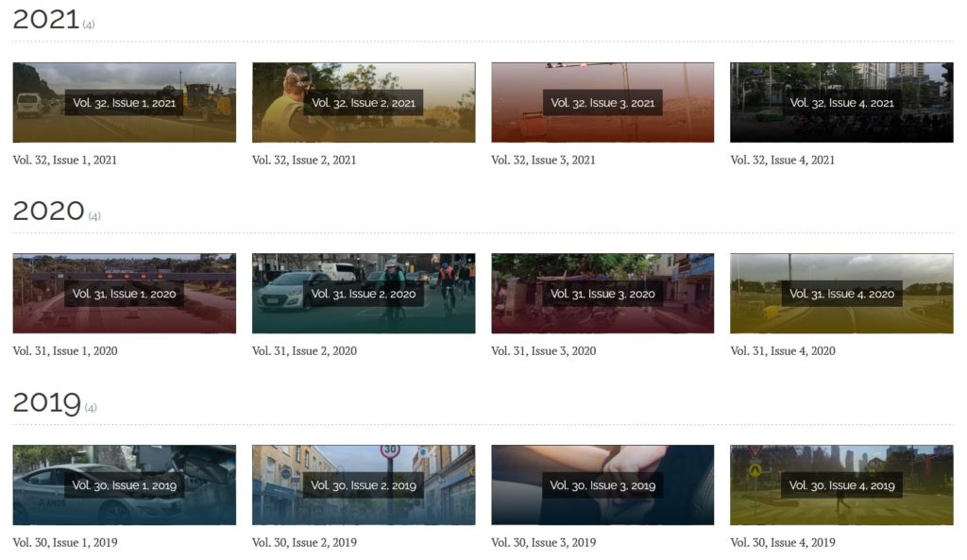967x560 pixels.
Task: Open Vol. 32, Issue 3, 2021 thumbnail
Action: [x=602, y=102]
